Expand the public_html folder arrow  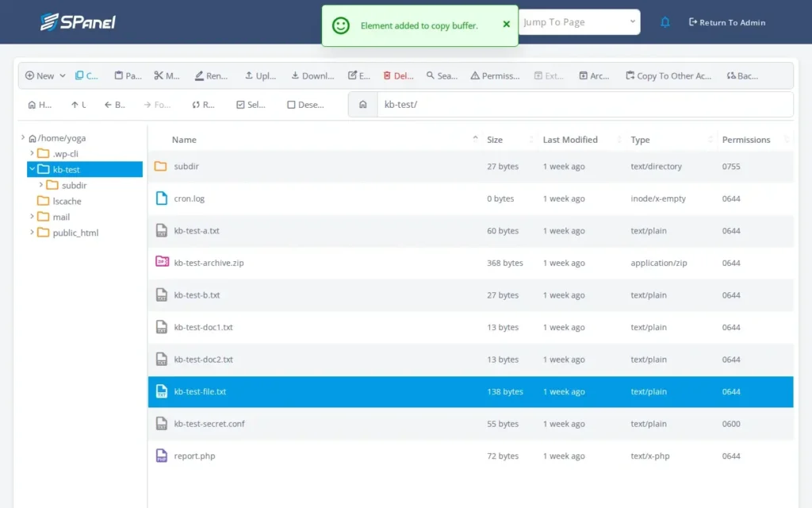32,233
